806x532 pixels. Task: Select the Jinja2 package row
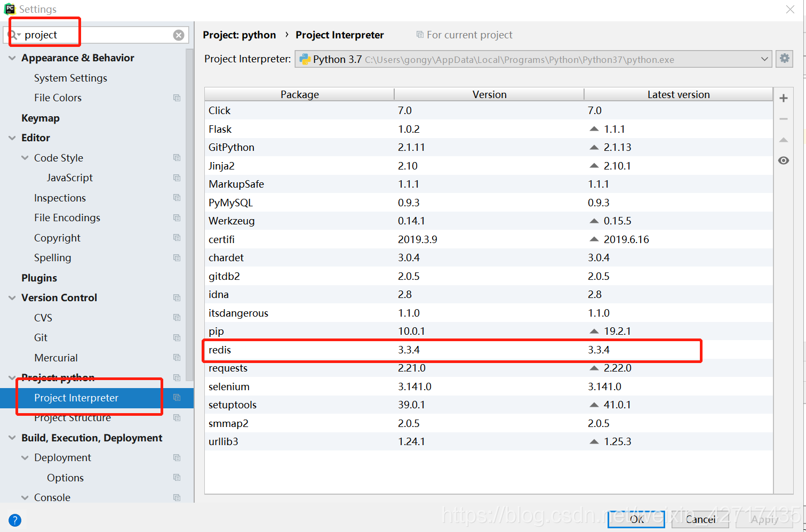pyautogui.click(x=489, y=166)
